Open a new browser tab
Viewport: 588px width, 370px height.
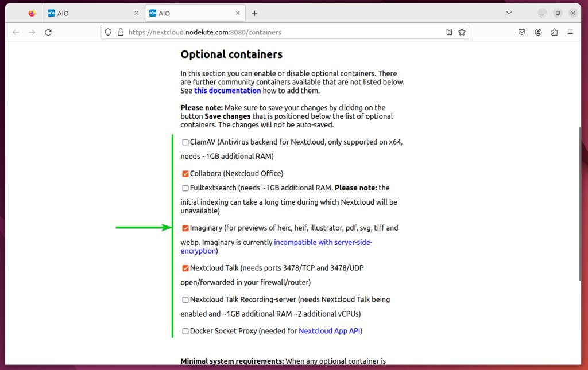(254, 13)
